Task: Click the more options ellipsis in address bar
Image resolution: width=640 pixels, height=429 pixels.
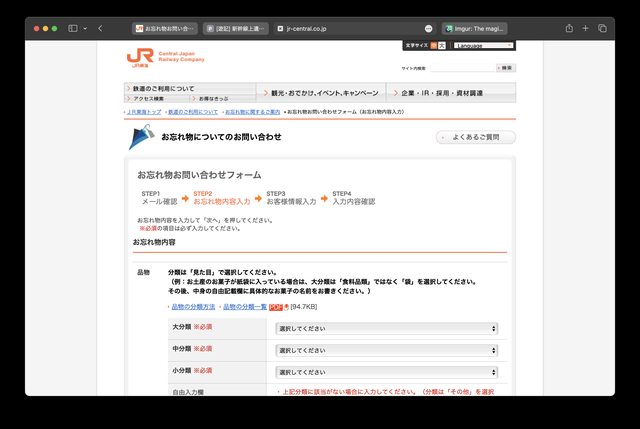Action: coord(429,28)
